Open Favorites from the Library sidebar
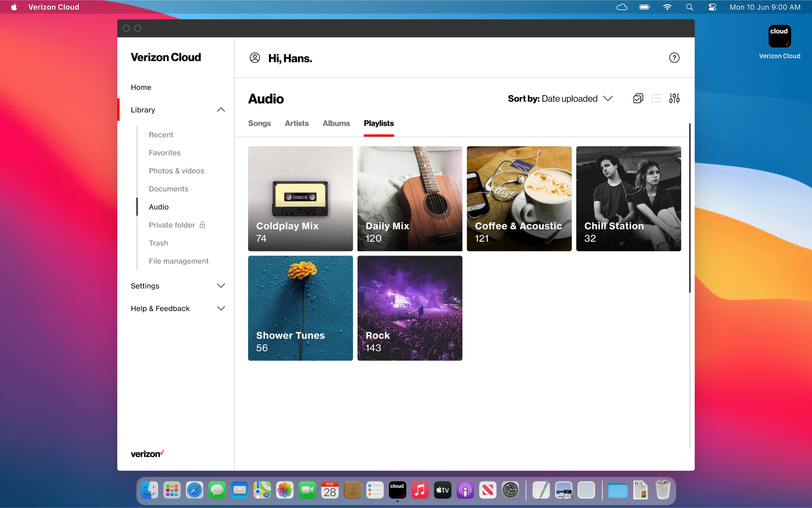Viewport: 812px width, 508px height. pyautogui.click(x=164, y=152)
